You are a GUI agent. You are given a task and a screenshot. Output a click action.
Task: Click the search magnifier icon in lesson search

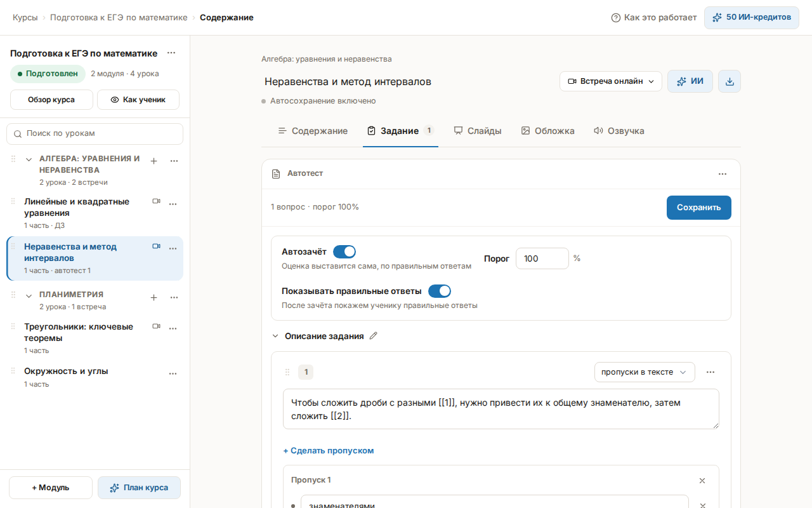(x=18, y=134)
